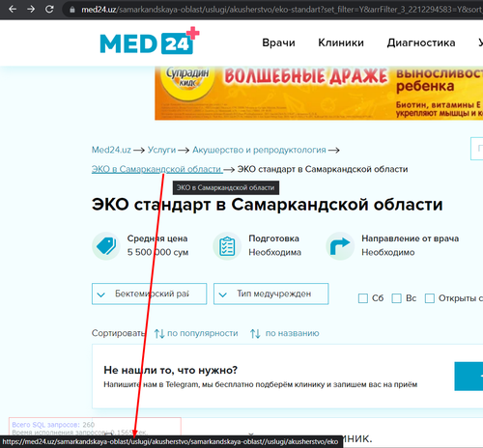Tick the Вс checkbox
This screenshot has width=483, height=448.
click(396, 298)
